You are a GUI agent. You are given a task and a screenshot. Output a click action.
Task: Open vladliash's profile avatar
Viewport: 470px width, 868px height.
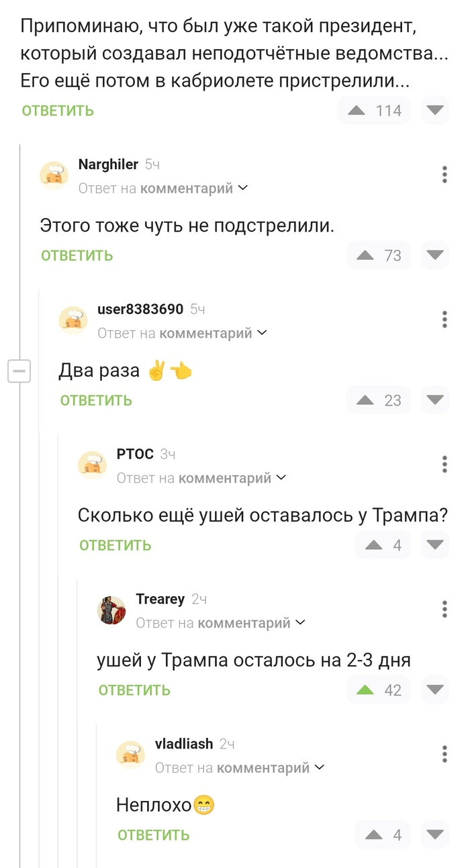[x=130, y=754]
